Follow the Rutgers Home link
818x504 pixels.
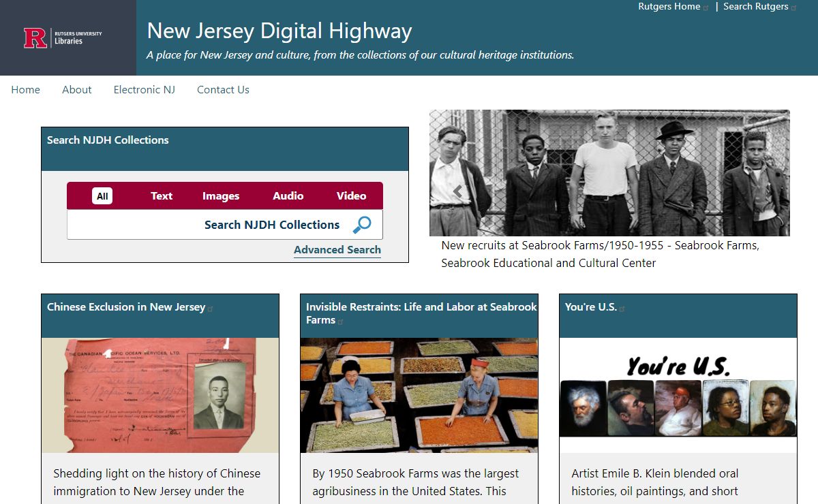669,7
